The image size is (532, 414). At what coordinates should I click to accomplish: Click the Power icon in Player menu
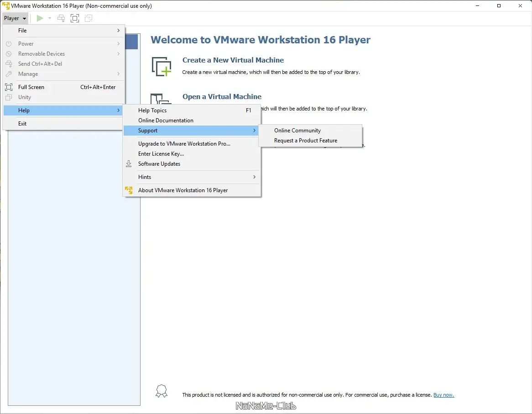(x=9, y=44)
